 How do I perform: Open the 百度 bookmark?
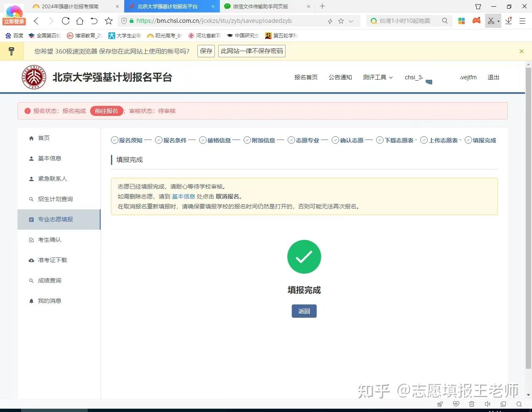point(15,36)
